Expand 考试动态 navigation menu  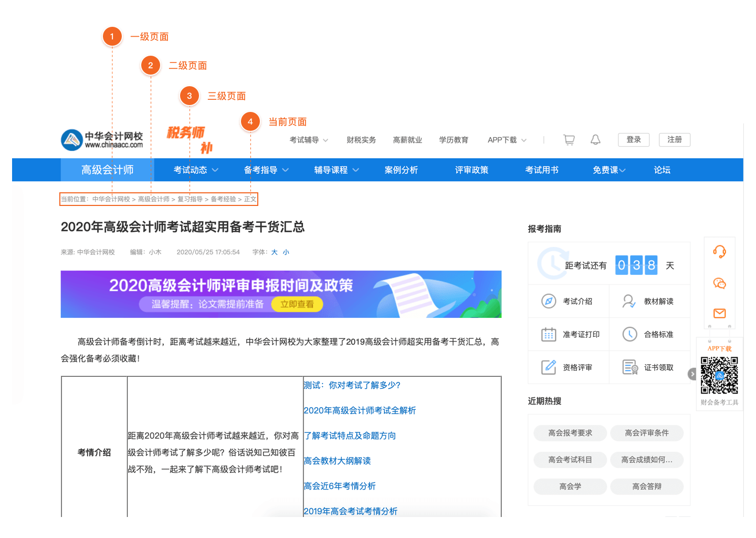point(196,170)
